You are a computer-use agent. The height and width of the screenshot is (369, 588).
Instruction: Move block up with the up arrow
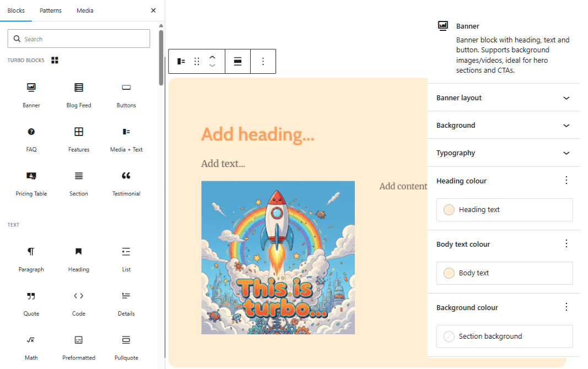click(x=212, y=57)
